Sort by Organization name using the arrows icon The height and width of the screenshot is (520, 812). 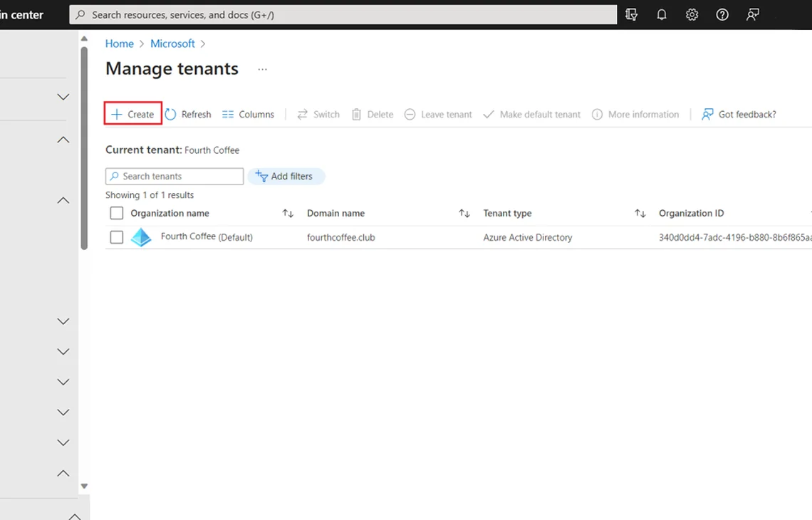(x=288, y=214)
